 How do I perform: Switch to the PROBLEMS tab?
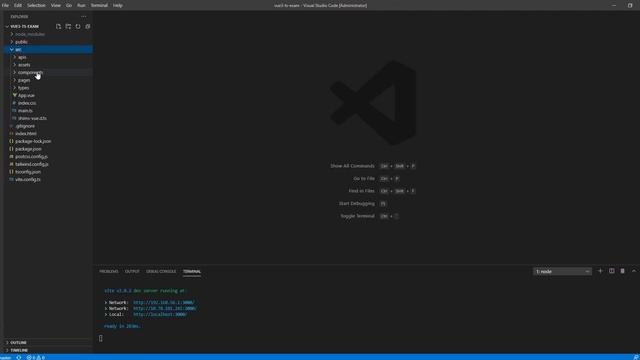coord(109,271)
